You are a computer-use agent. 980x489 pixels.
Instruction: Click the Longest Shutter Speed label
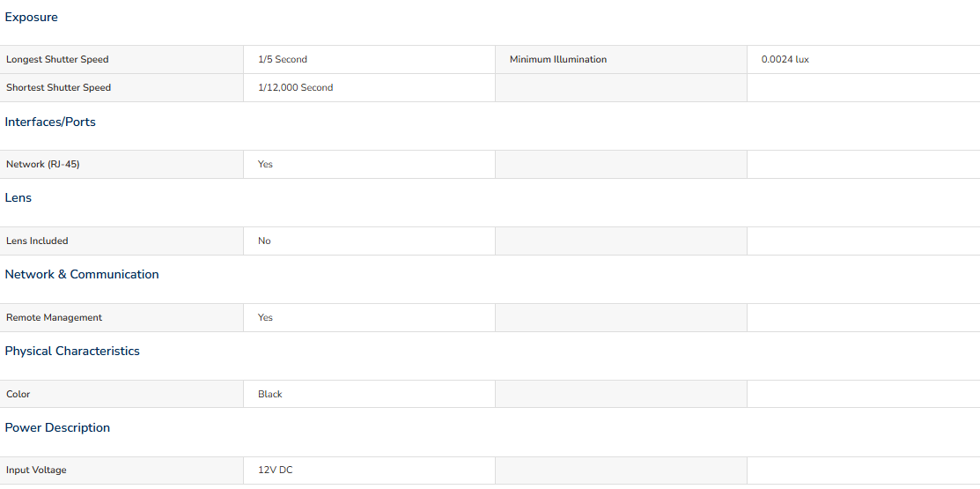57,59
